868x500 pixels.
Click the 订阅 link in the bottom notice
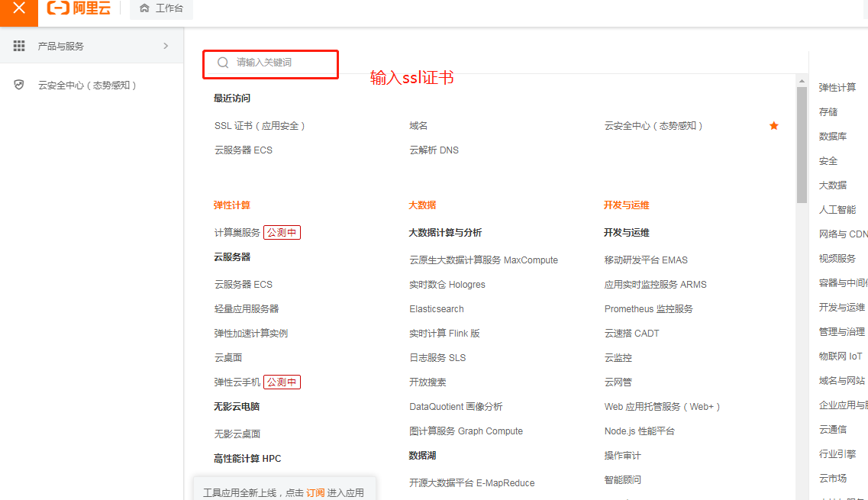(x=315, y=493)
